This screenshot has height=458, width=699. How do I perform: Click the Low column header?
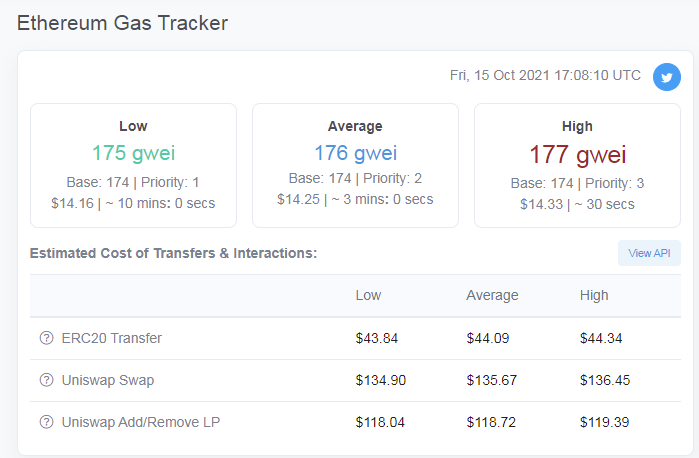pyautogui.click(x=368, y=295)
